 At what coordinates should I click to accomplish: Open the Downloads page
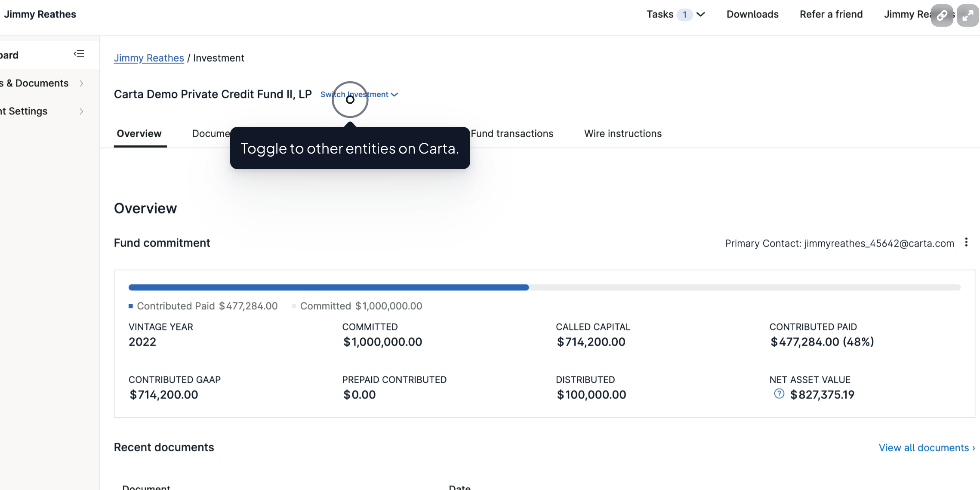click(x=752, y=15)
